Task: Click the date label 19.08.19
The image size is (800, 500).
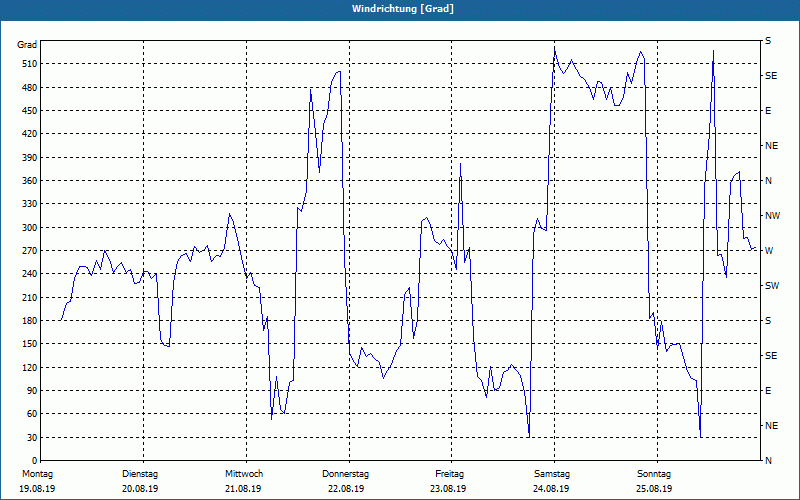Action: (x=37, y=489)
